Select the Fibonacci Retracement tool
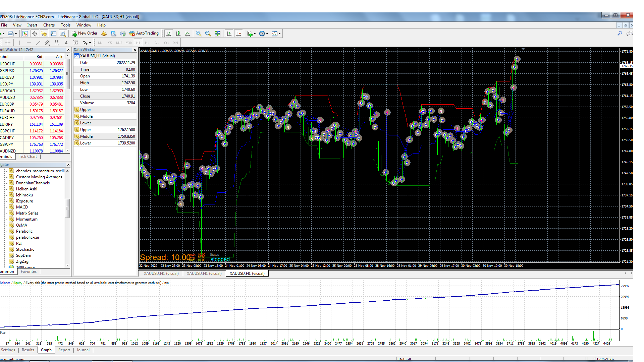Screen dimensions: 644x362 57,43
